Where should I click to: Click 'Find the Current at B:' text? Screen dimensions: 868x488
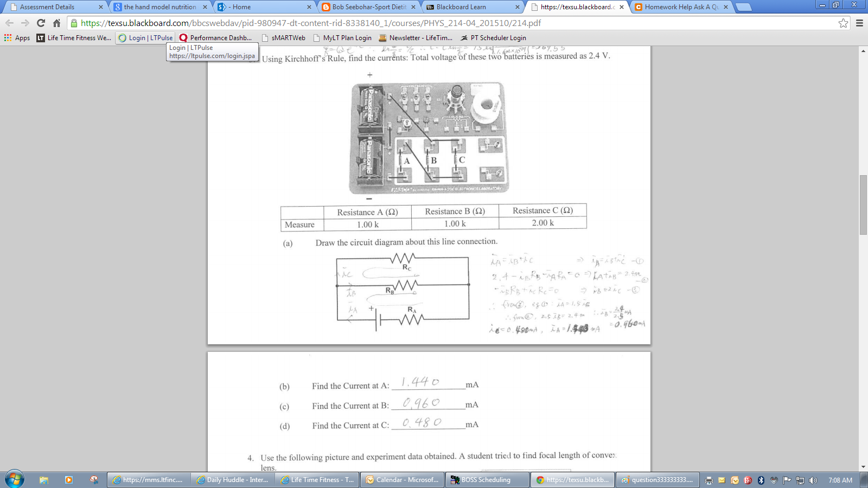click(350, 406)
